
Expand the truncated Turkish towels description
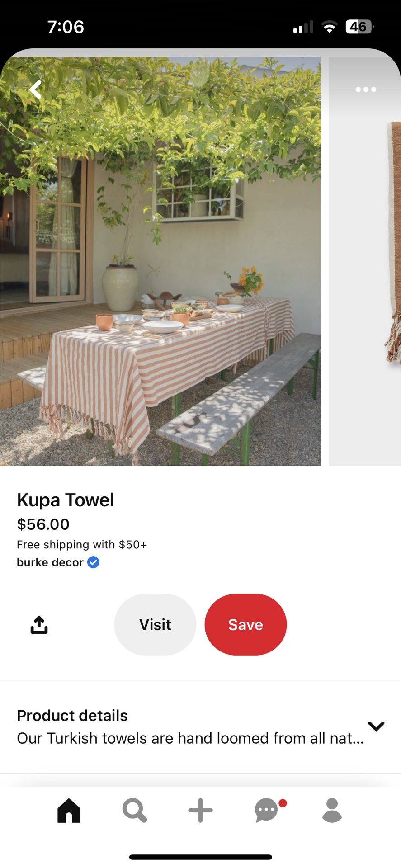(190, 738)
